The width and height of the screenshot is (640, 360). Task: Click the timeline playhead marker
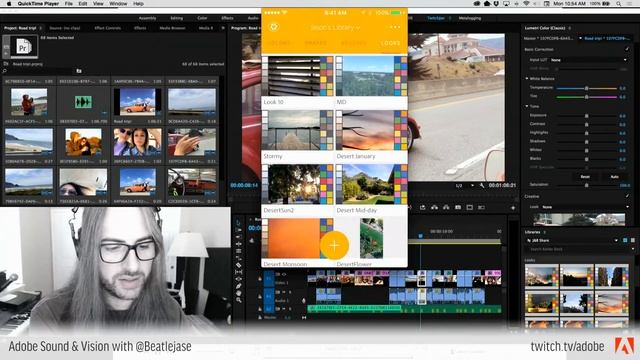[420, 236]
